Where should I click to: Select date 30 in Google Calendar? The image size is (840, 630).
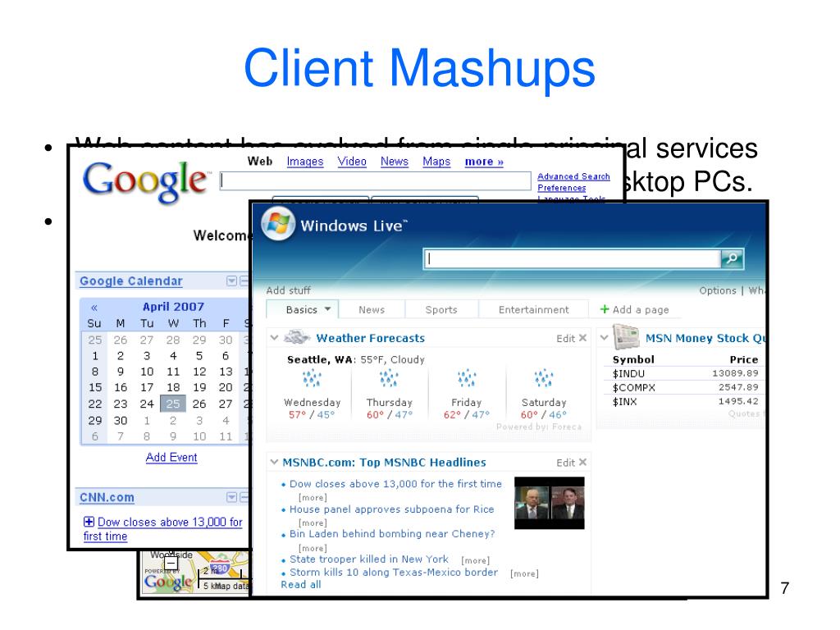click(x=121, y=421)
